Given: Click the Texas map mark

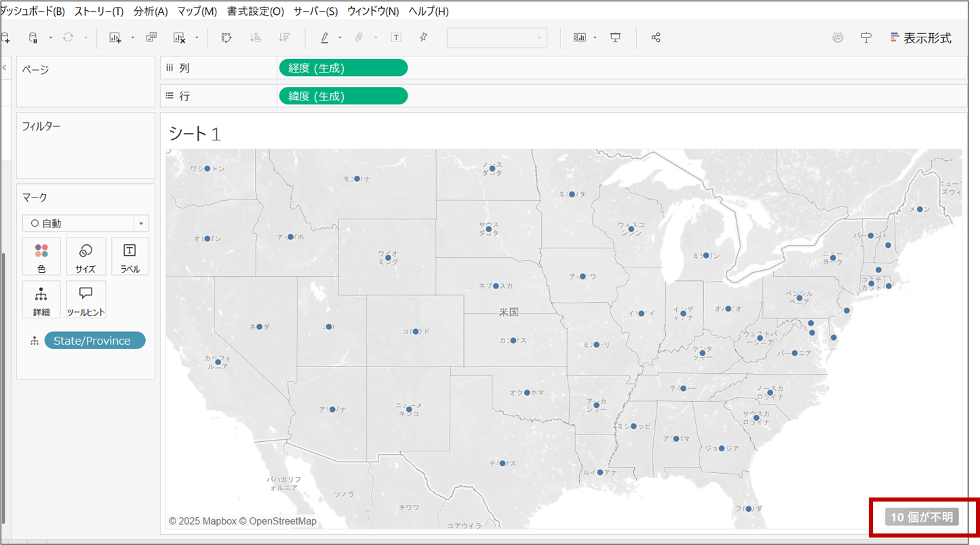Looking at the screenshot, I should [x=503, y=463].
